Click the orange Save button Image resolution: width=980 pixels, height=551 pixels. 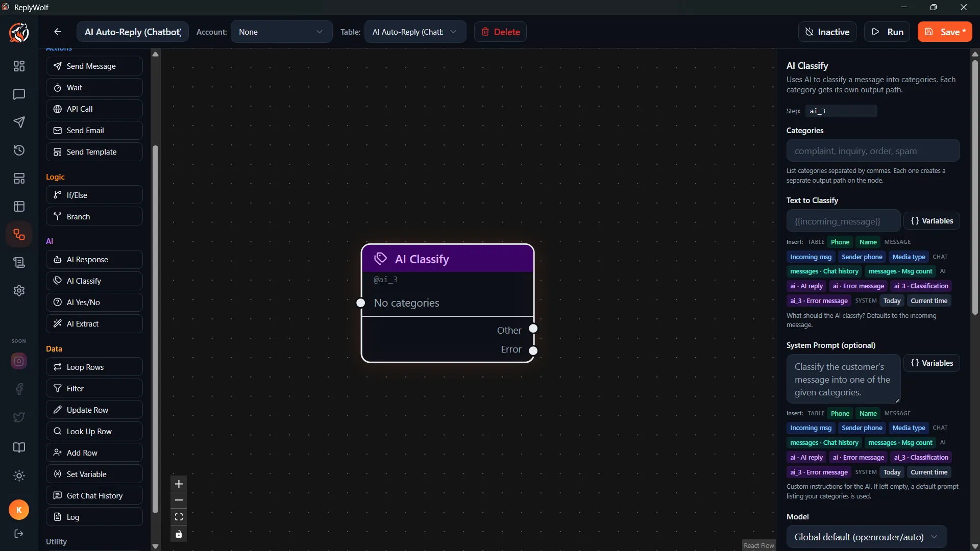pyautogui.click(x=944, y=32)
